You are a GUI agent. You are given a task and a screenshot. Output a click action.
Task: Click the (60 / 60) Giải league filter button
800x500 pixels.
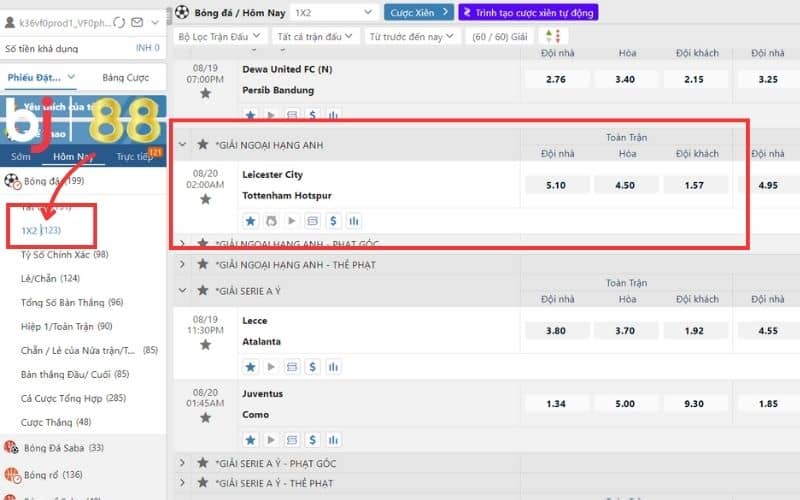[499, 36]
